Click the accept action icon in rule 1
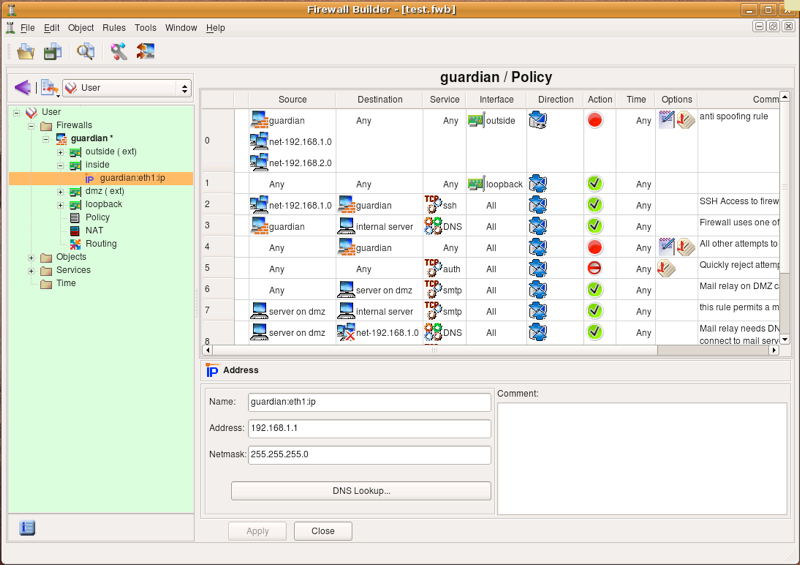Screen dimensions: 800x565 click(594, 183)
